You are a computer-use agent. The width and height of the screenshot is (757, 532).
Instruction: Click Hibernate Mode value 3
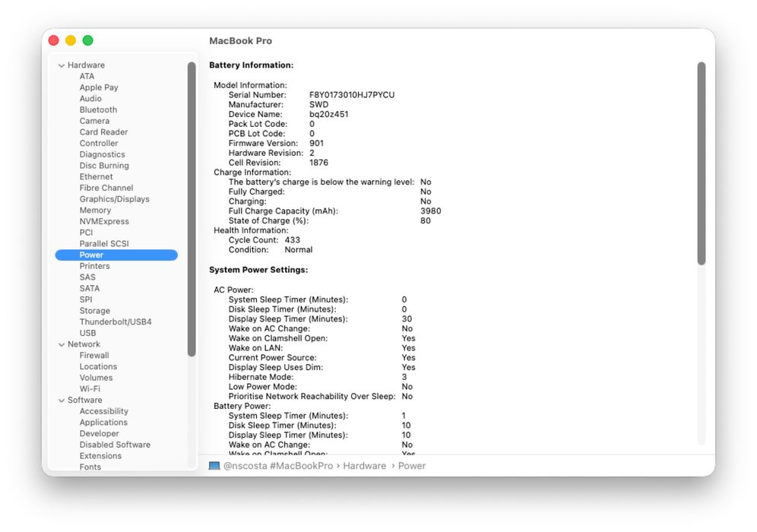(404, 377)
